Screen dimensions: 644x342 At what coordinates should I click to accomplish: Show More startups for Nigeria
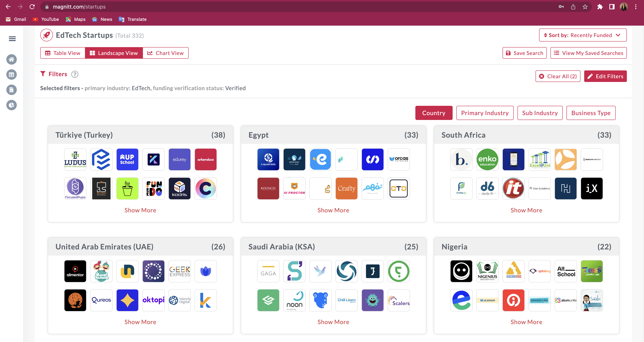[526, 322]
